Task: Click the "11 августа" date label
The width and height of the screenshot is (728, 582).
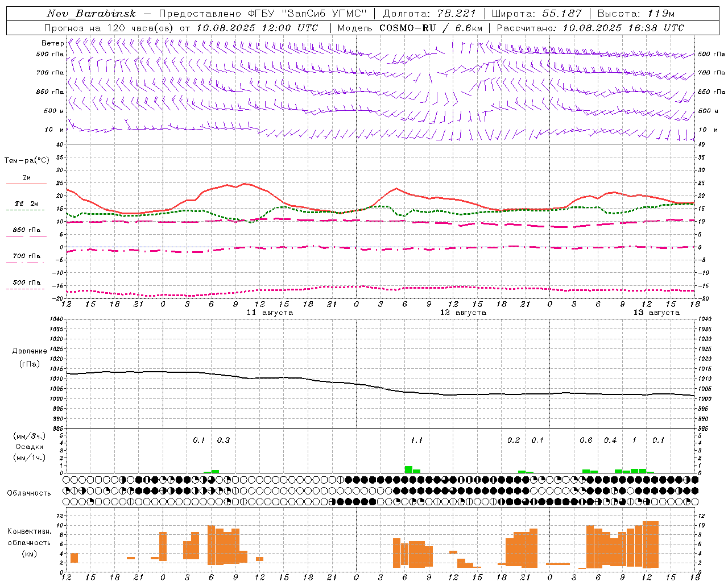Action: pyautogui.click(x=270, y=313)
